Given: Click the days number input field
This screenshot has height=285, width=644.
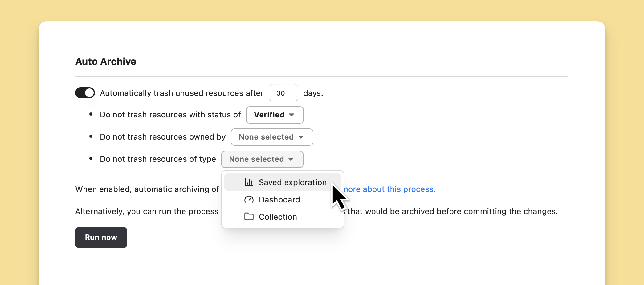Looking at the screenshot, I should tap(283, 93).
